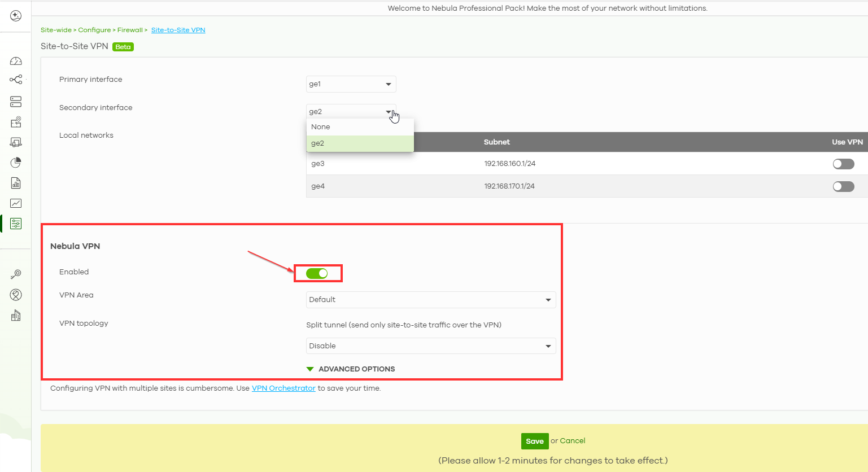Click subnet 192.168.160.1/24

click(510, 164)
